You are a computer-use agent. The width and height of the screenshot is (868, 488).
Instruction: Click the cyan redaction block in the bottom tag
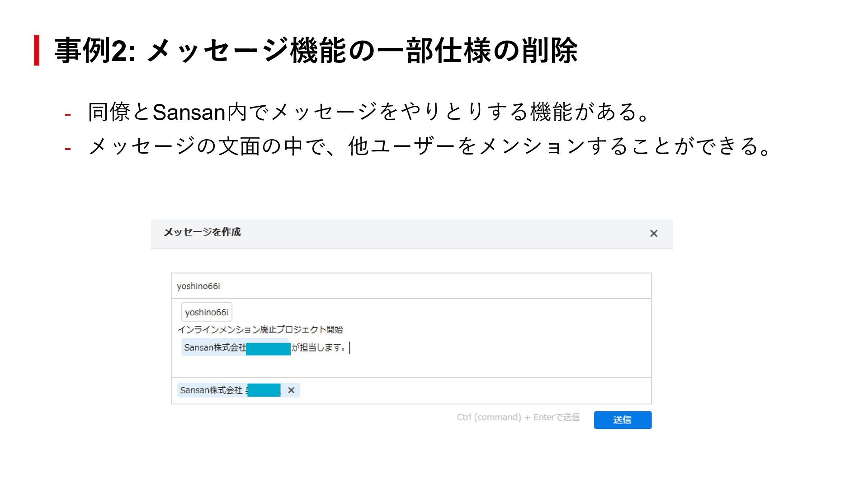click(x=264, y=390)
